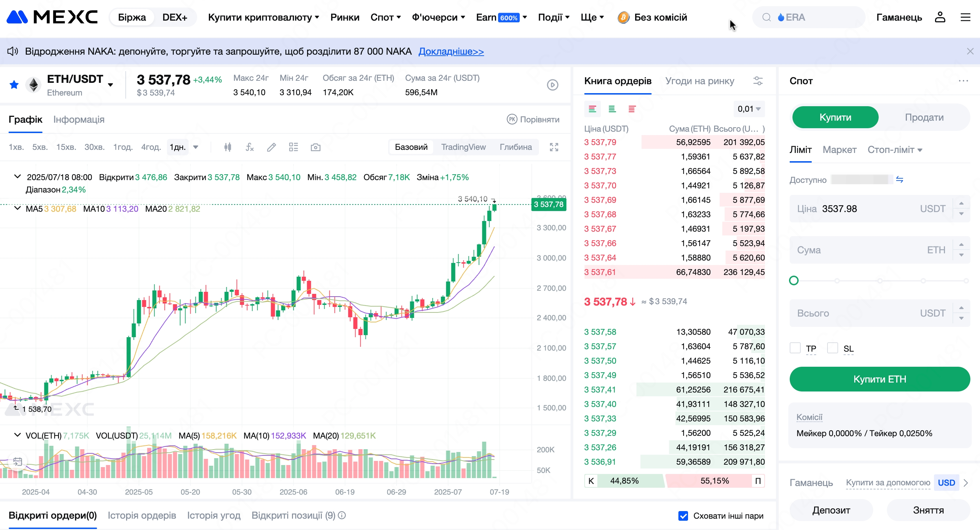Open the Гаманець header link
Viewport: 980px width, 530px height.
click(x=899, y=17)
